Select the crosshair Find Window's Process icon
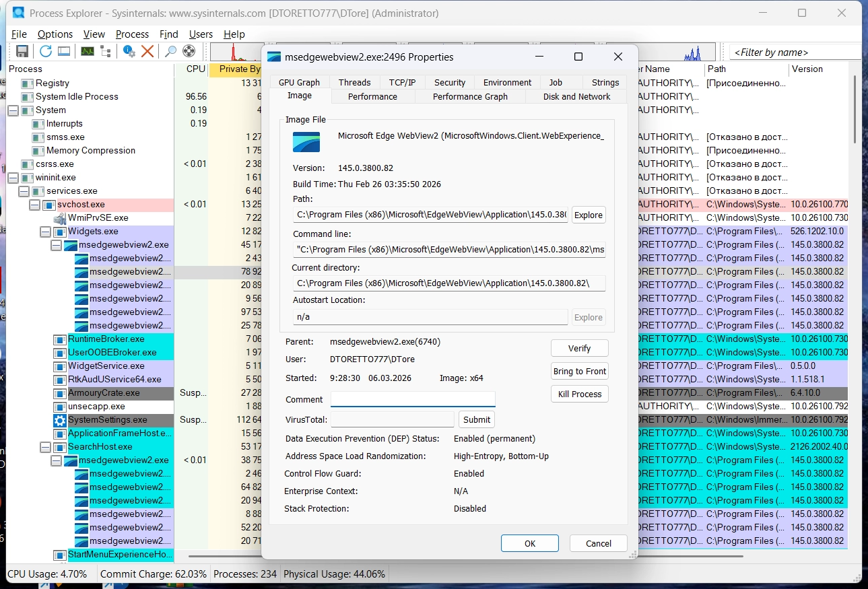 coord(189,52)
